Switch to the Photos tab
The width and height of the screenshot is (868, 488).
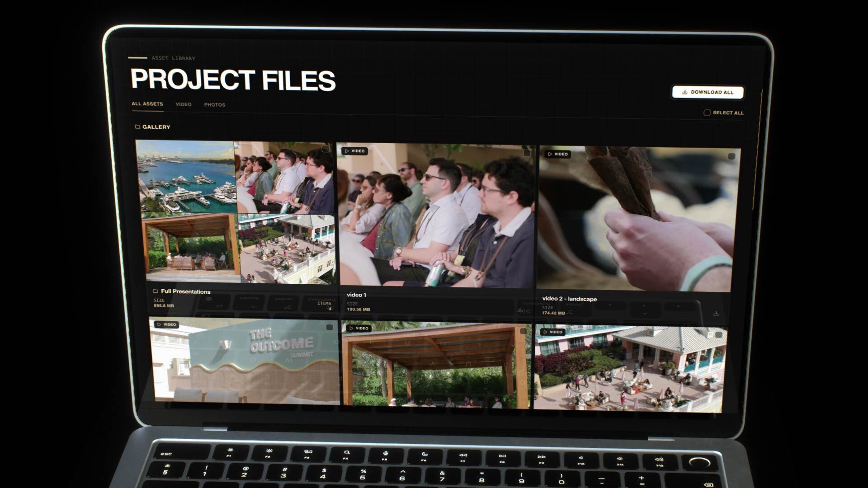tap(215, 105)
